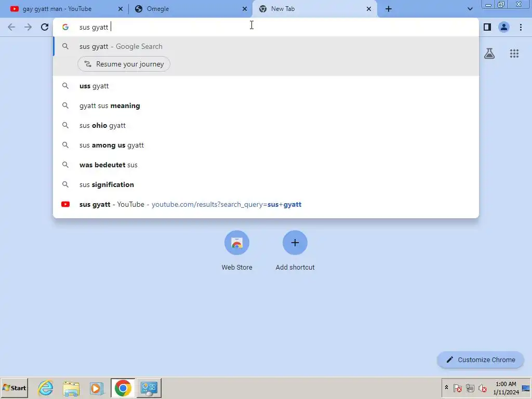Viewport: 532px width, 399px height.
Task: Open the Chrome three-dot menu
Action: click(x=521, y=27)
